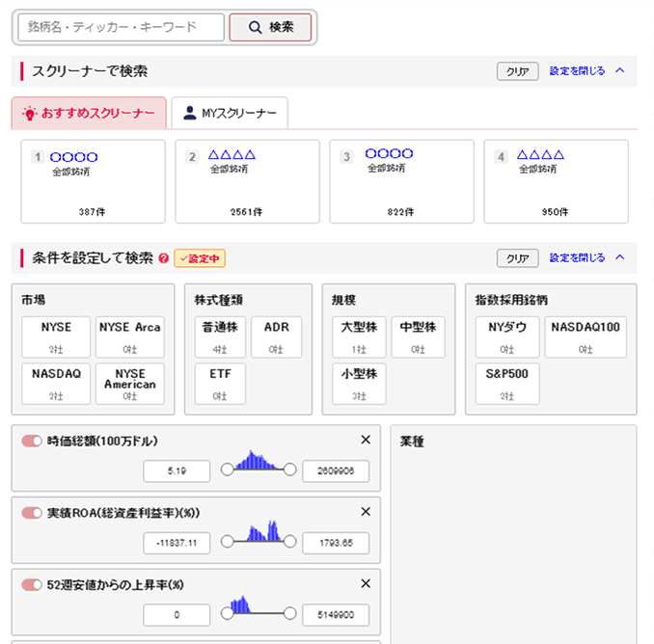This screenshot has width=654, height=644.
Task: Open the おすすめスクリーナー tab
Action: pos(89,113)
